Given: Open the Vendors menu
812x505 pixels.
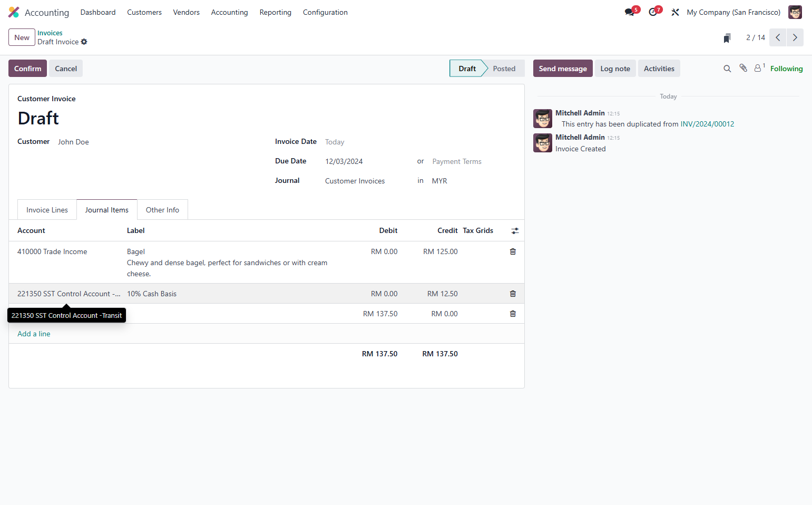Looking at the screenshot, I should [187, 12].
